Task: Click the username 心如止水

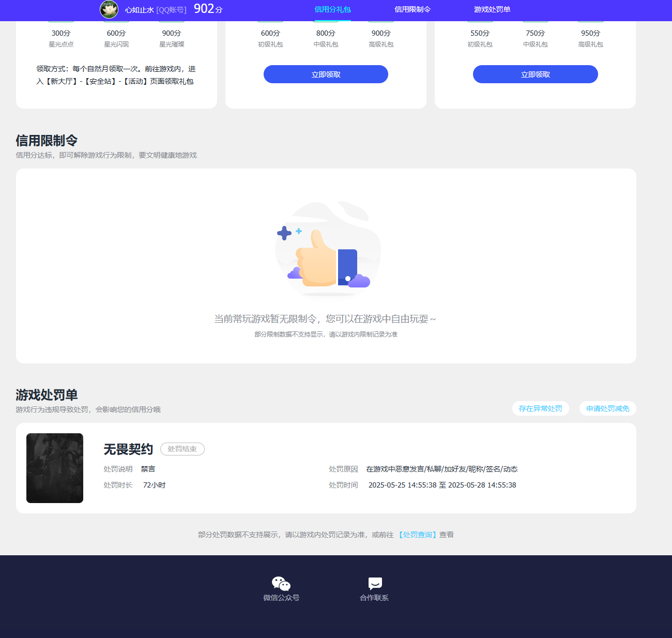Action: [139, 10]
